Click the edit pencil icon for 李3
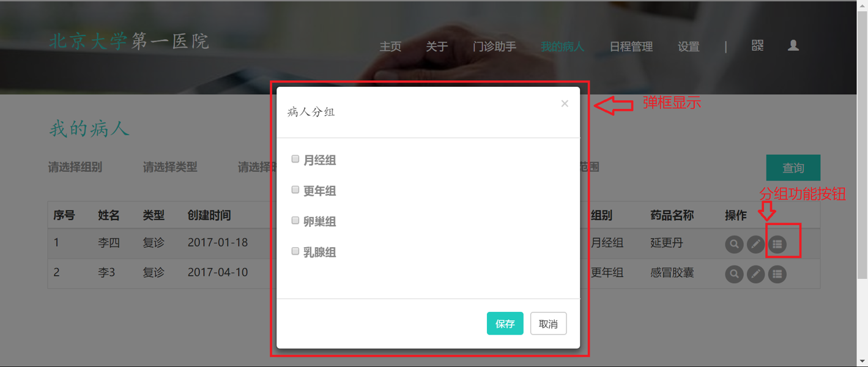 coord(755,274)
